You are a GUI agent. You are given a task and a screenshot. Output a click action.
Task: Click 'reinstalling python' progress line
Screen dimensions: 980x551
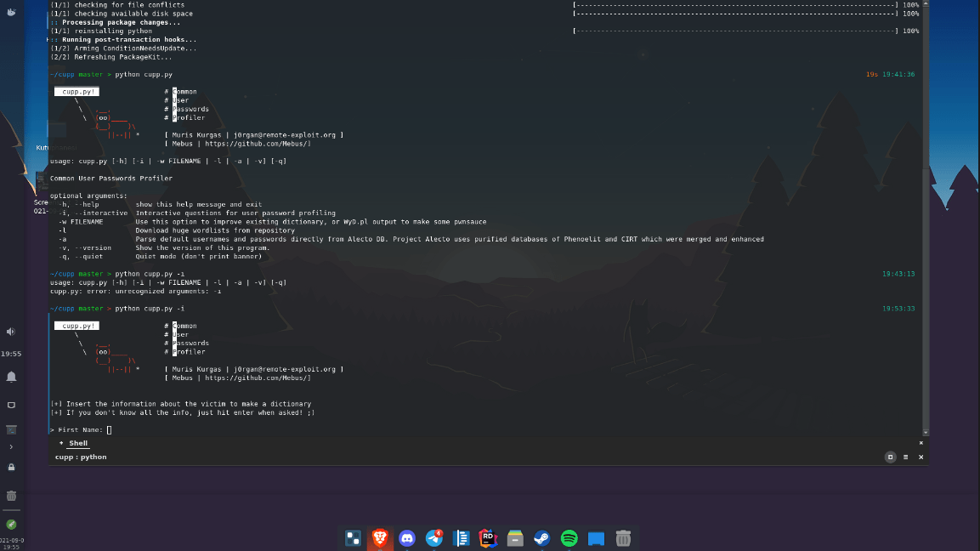[100, 31]
